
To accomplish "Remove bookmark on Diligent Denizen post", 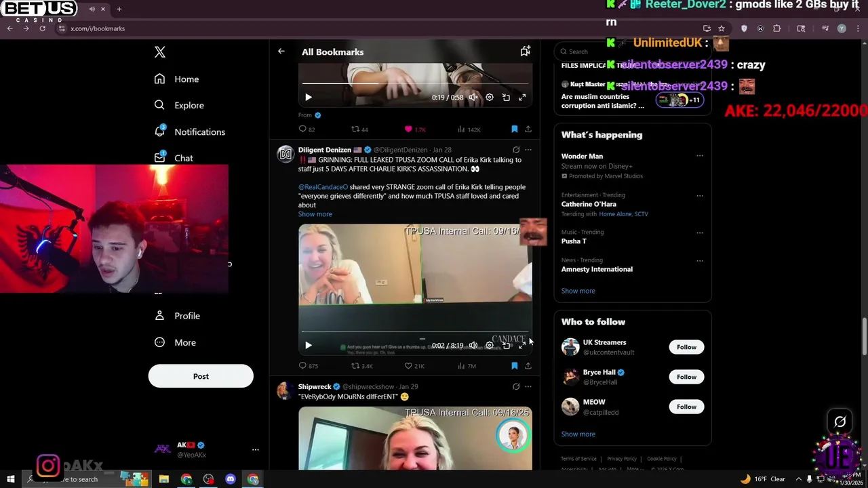I will tap(515, 366).
